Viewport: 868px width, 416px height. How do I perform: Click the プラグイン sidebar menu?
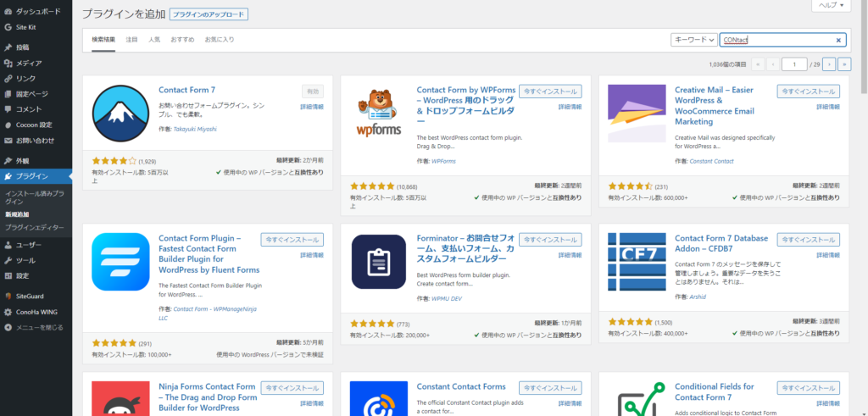click(x=36, y=176)
